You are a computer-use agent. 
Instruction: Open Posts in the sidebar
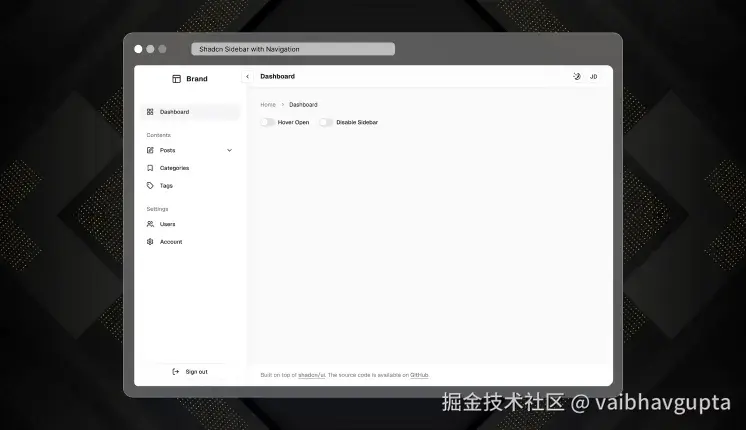[x=191, y=150]
